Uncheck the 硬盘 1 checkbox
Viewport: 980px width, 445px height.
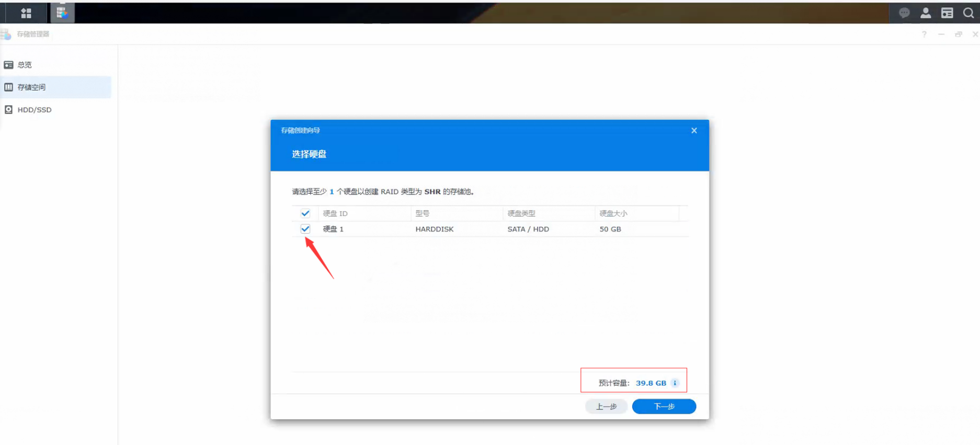[305, 229]
